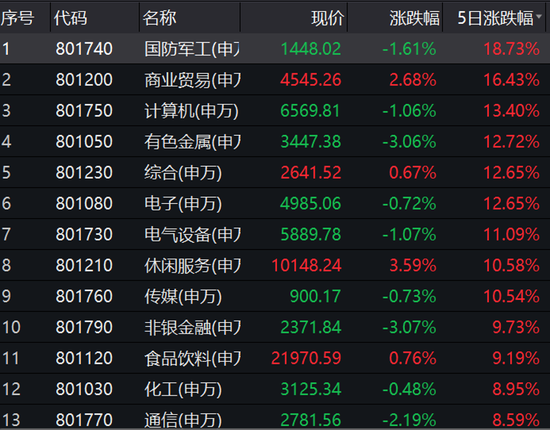Select code 801730 cell
Image resolution: width=550 pixels, height=430 pixels.
(x=84, y=234)
